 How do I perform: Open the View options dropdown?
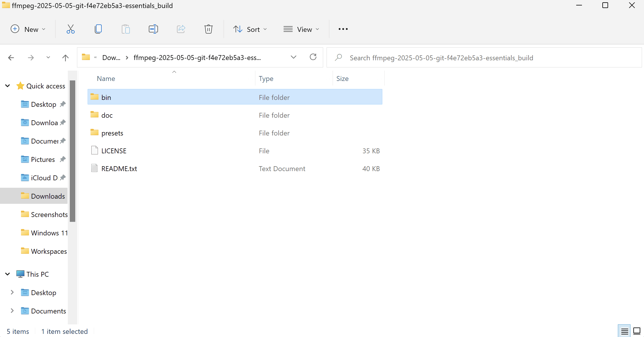(301, 29)
